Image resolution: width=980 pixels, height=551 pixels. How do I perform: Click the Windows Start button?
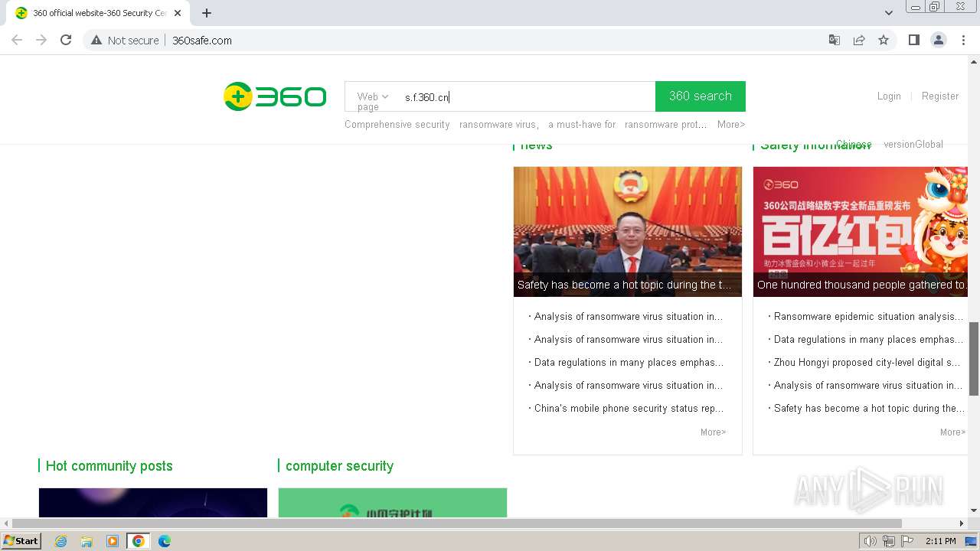[x=21, y=541]
